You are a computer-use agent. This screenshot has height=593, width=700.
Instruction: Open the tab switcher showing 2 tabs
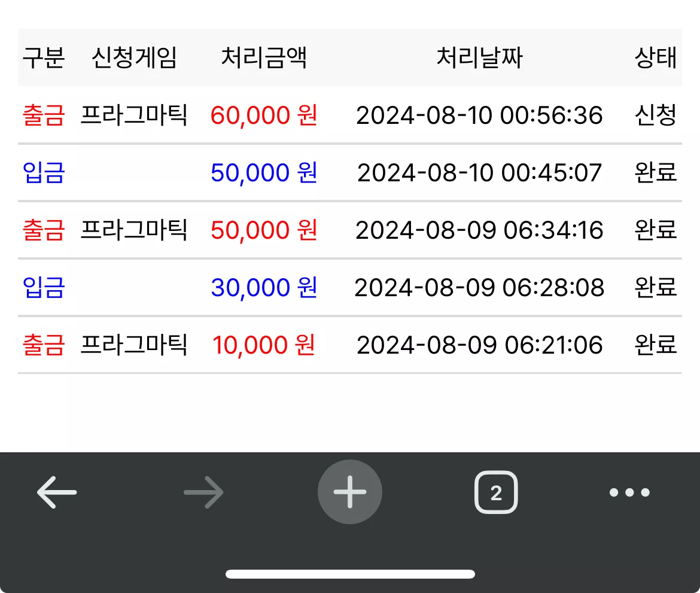coord(496,492)
